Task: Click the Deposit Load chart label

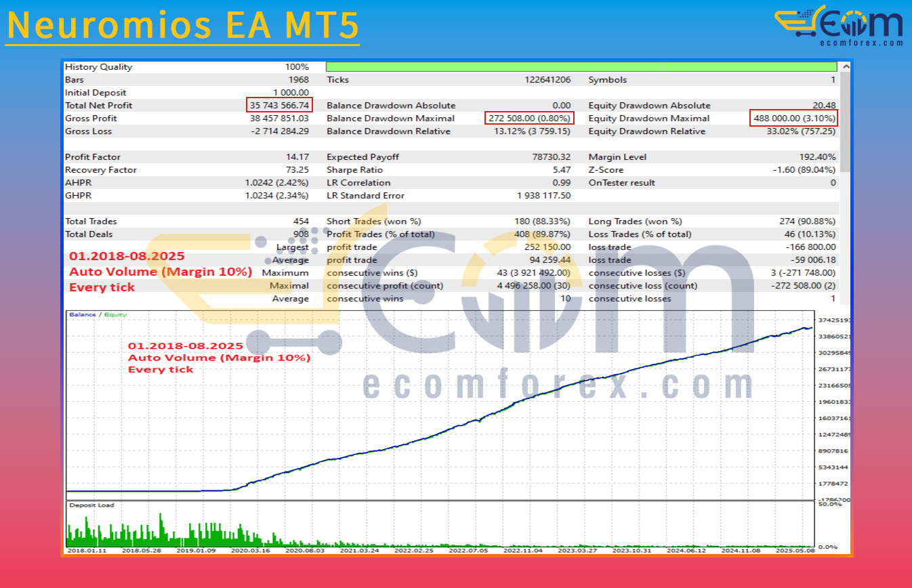Action: (91, 505)
